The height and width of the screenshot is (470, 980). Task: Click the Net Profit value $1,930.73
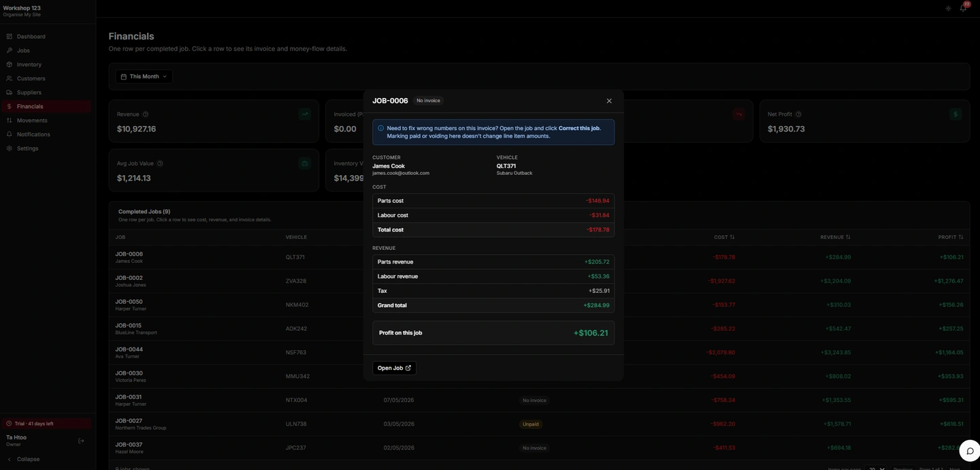pos(786,129)
